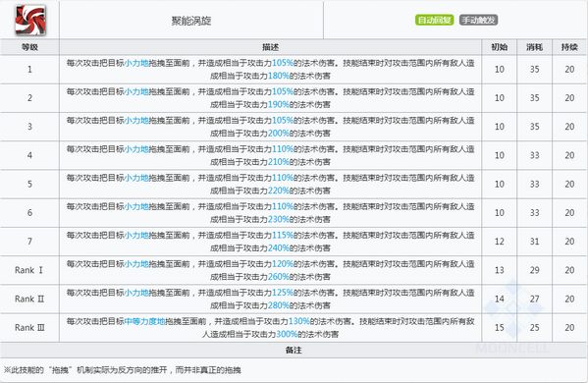Click the 115% value in level 7 row

tap(283, 236)
